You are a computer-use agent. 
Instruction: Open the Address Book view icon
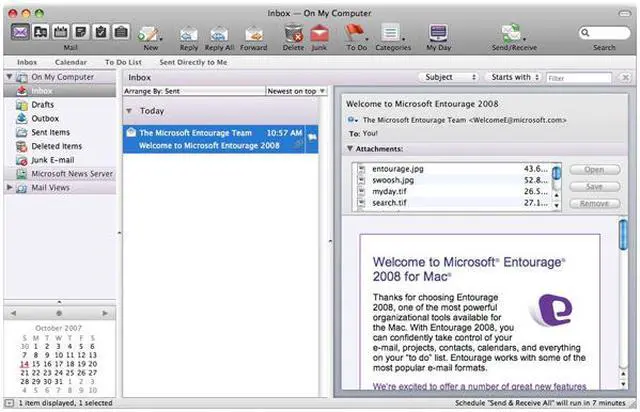coord(40,32)
